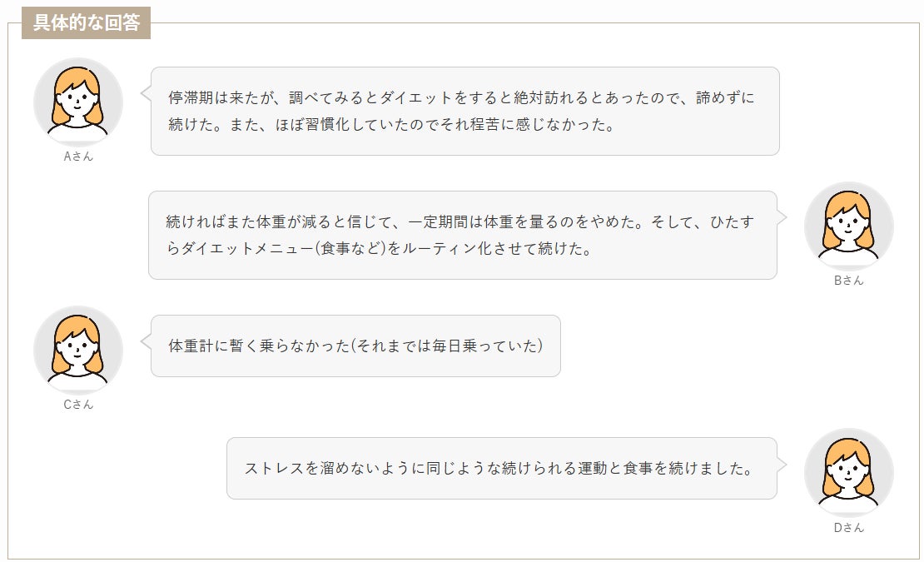Screen dimensions: 924x562
Task: Click the pointer tail of Bさん's bubble
Action: click(x=782, y=216)
